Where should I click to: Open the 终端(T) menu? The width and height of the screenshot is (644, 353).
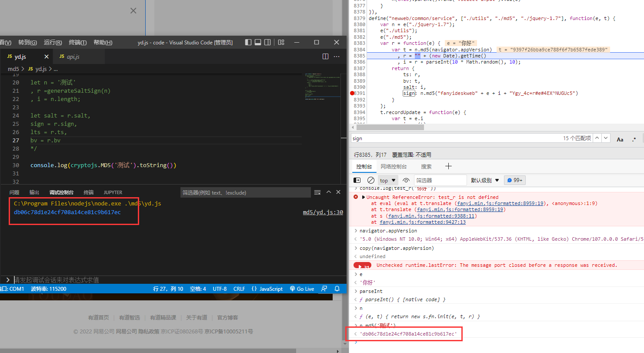77,42
